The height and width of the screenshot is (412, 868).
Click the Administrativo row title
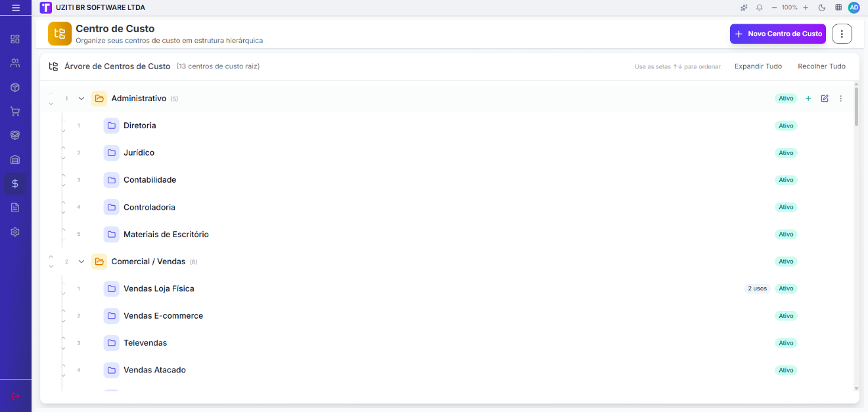(x=139, y=99)
